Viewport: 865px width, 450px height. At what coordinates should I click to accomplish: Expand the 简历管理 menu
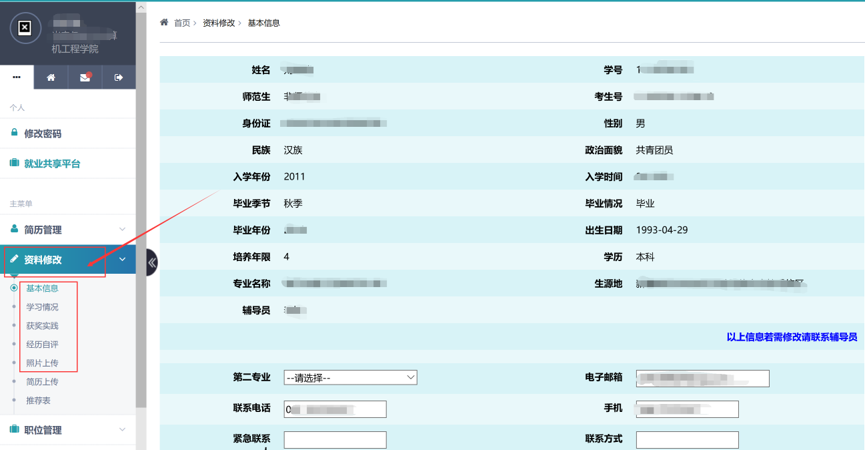(68, 230)
